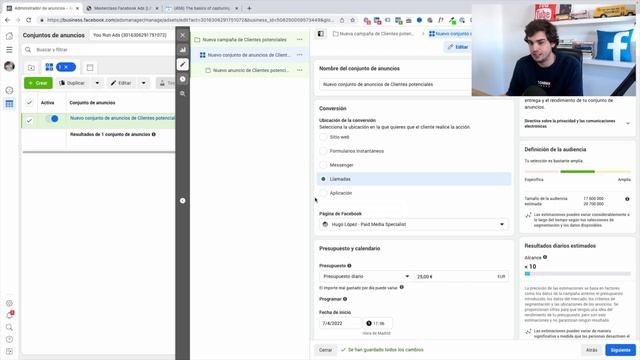Click the audience definition gauge bar

point(577,172)
